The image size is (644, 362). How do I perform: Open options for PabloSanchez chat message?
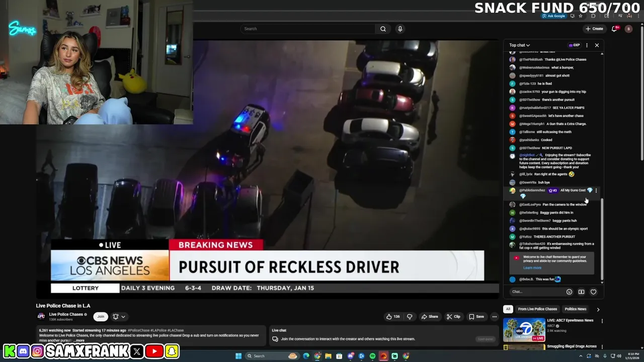point(596,191)
